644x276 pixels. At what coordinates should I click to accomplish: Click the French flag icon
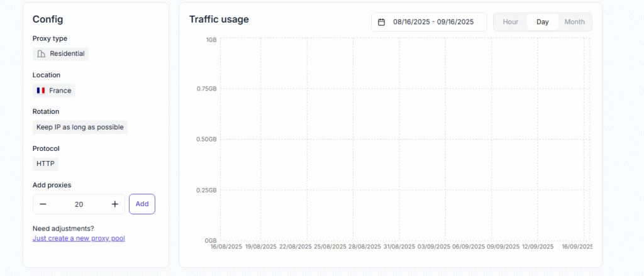(41, 91)
